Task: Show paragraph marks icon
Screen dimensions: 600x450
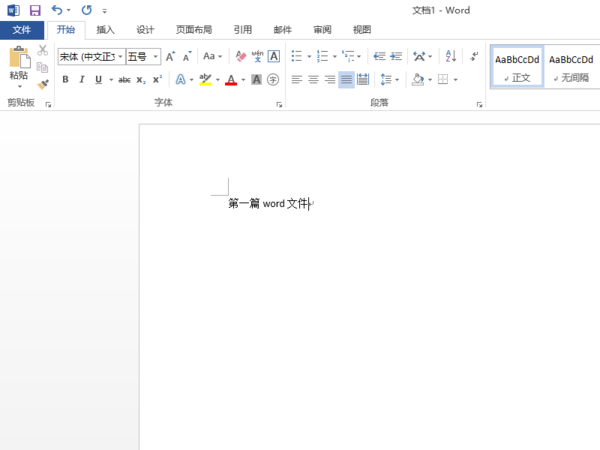Action: (474, 57)
